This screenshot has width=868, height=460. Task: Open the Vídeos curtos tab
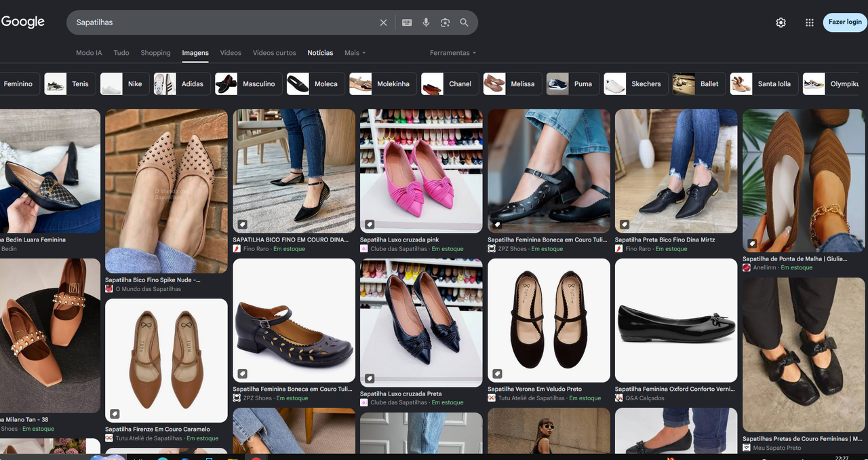(x=275, y=53)
